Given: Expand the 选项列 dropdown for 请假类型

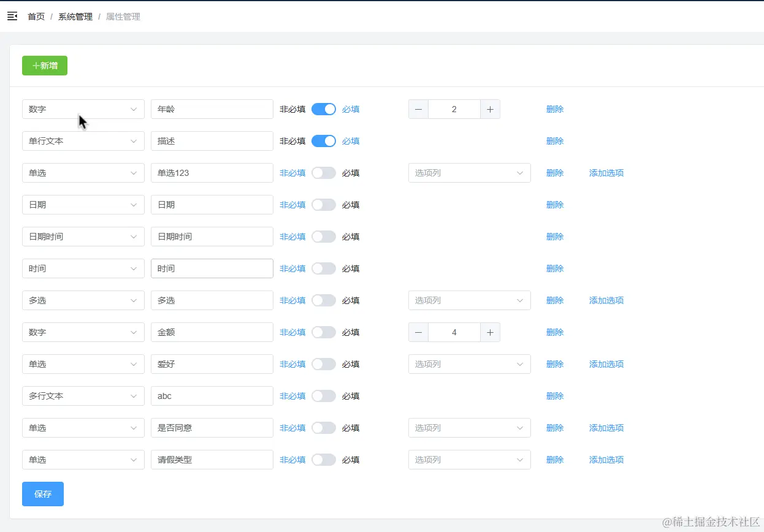Looking at the screenshot, I should coord(470,460).
